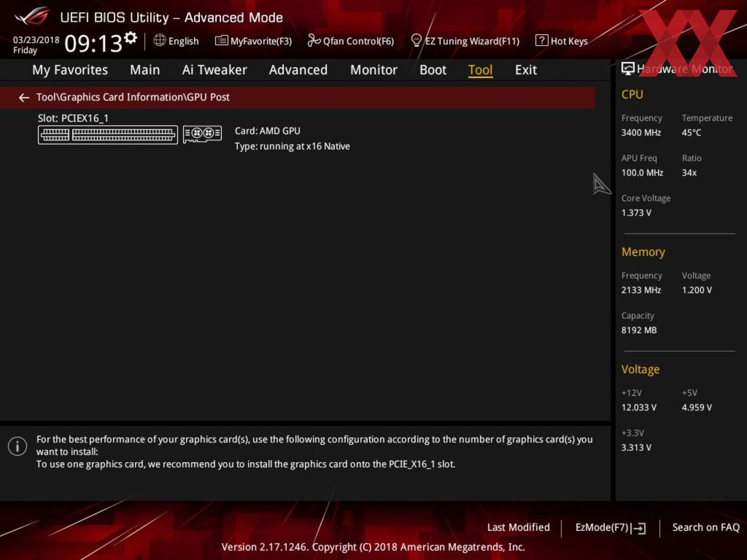Viewport: 747px width, 560px height.
Task: Show the Hot Keys list
Action: click(x=562, y=41)
